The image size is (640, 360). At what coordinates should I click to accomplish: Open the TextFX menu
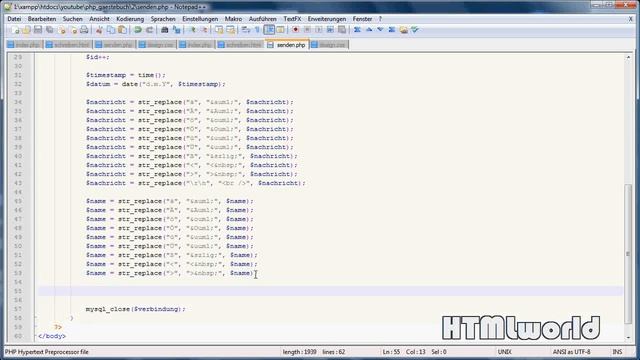(x=292, y=19)
